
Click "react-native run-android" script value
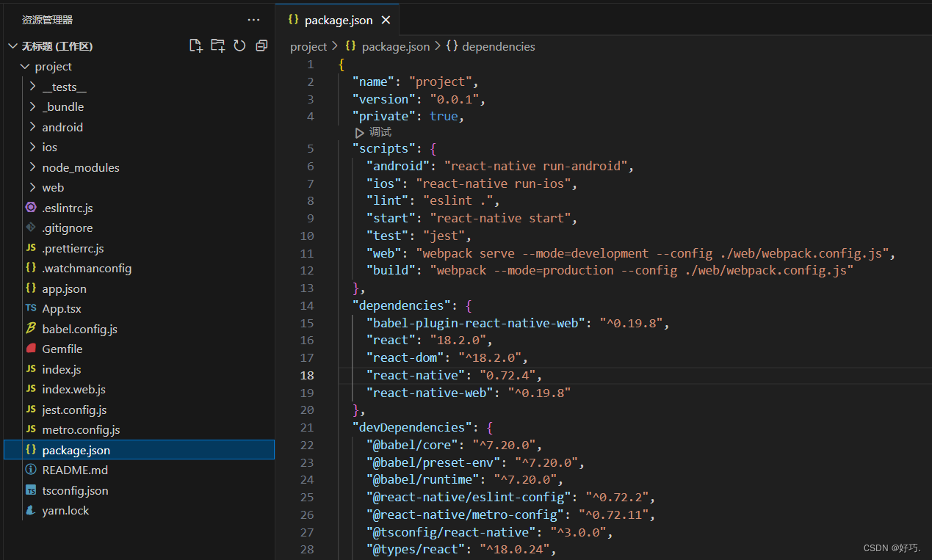click(x=535, y=167)
